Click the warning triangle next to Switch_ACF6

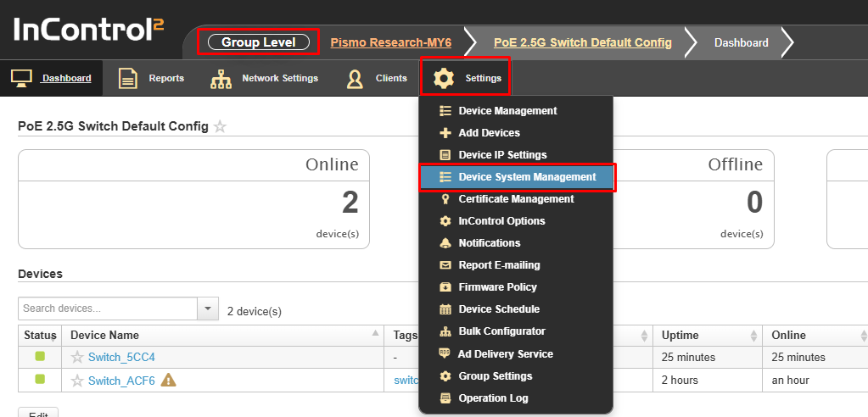(x=168, y=380)
